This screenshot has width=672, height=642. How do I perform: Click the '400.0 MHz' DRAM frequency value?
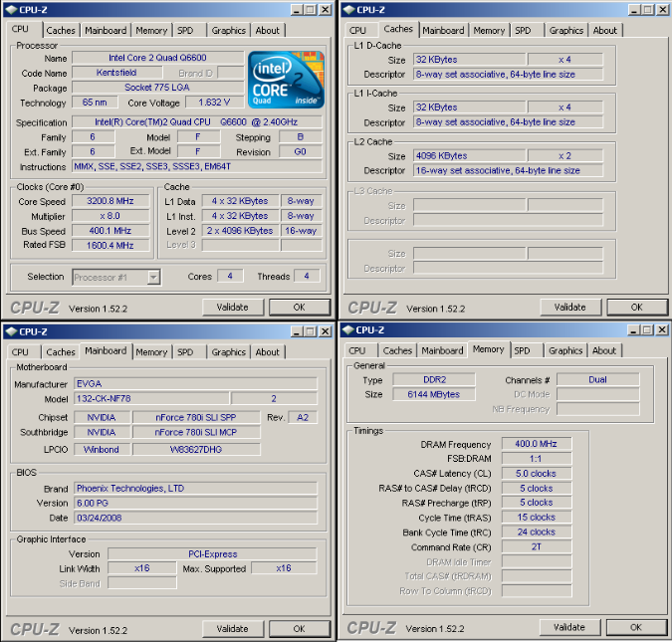pos(537,444)
